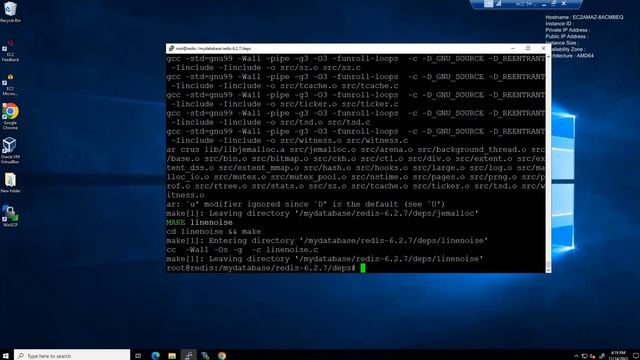Viewport: 640px width, 360px height.
Task: Click the connection signal icon in the remote desktop bar
Action: (x=498, y=4)
